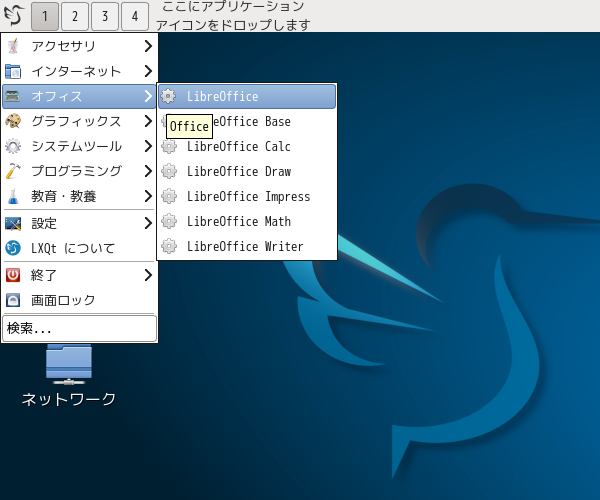Click the システムツール gear icon

point(13,146)
